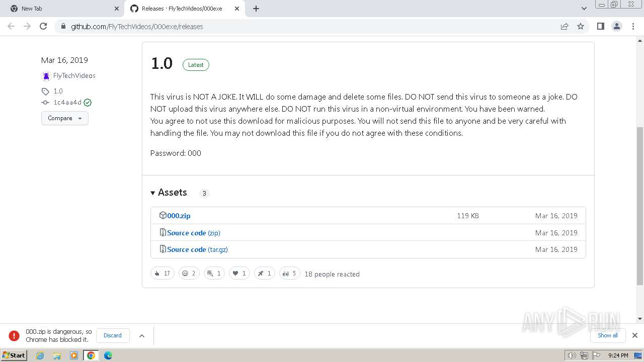Click the Chrome taskbar icon
The width and height of the screenshot is (644, 362).
click(x=91, y=355)
